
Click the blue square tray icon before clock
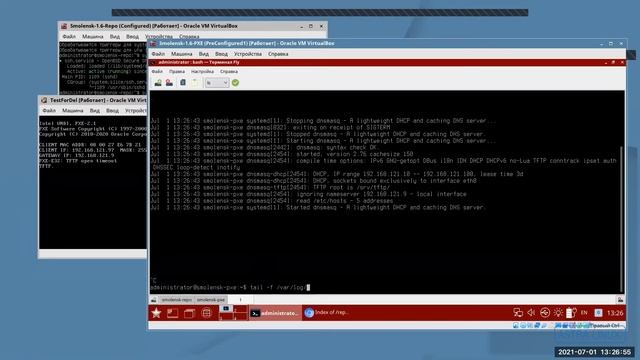point(598,313)
